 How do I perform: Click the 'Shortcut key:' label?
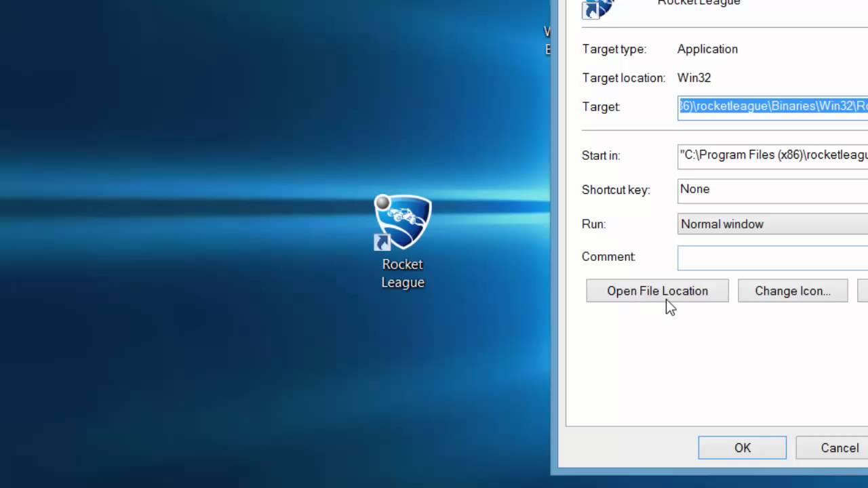[x=616, y=190]
